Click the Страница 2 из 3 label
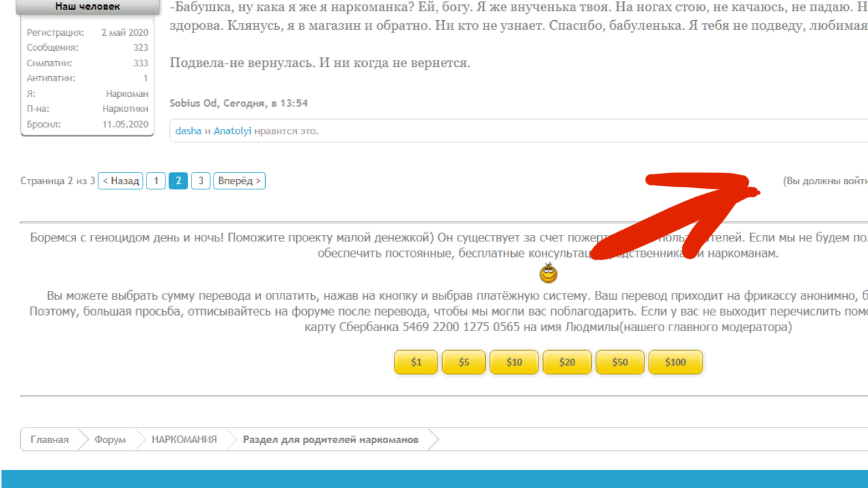 click(x=57, y=181)
